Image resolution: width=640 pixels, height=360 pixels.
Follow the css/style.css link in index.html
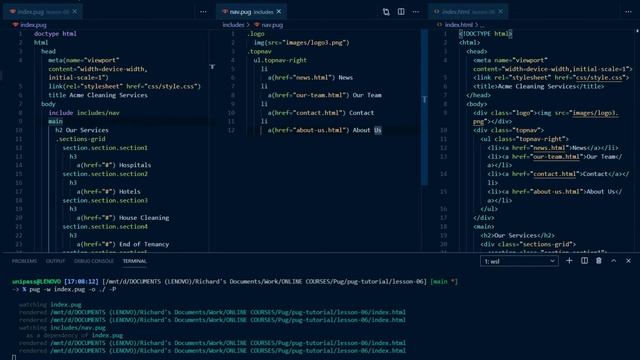pyautogui.click(x=599, y=78)
